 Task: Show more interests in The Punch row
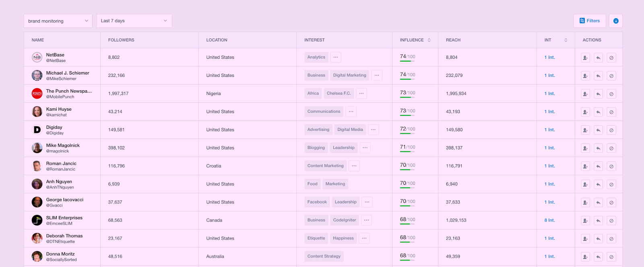[361, 93]
